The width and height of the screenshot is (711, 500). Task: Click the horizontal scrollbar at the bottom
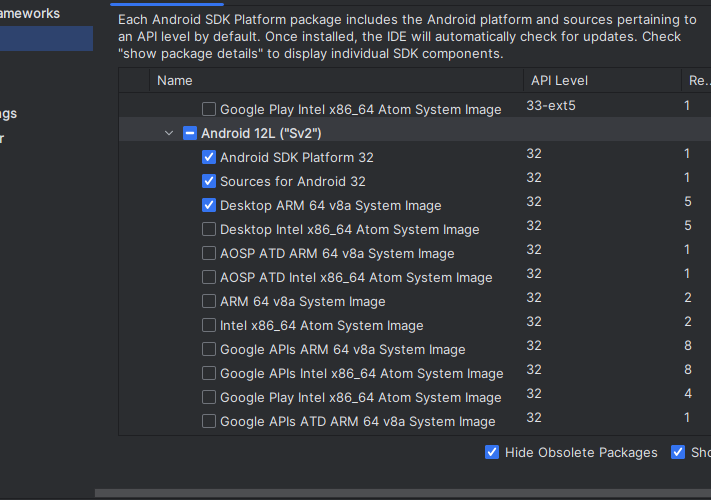[403, 493]
